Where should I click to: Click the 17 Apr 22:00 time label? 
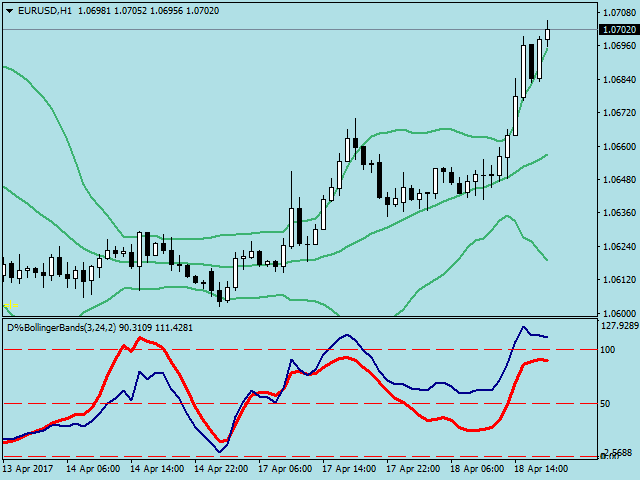413,468
